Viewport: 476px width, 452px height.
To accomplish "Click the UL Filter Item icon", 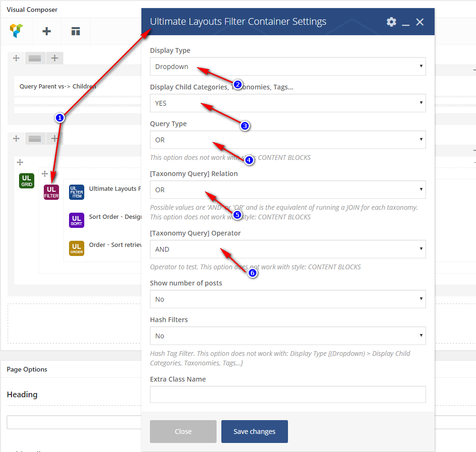I will click(77, 192).
